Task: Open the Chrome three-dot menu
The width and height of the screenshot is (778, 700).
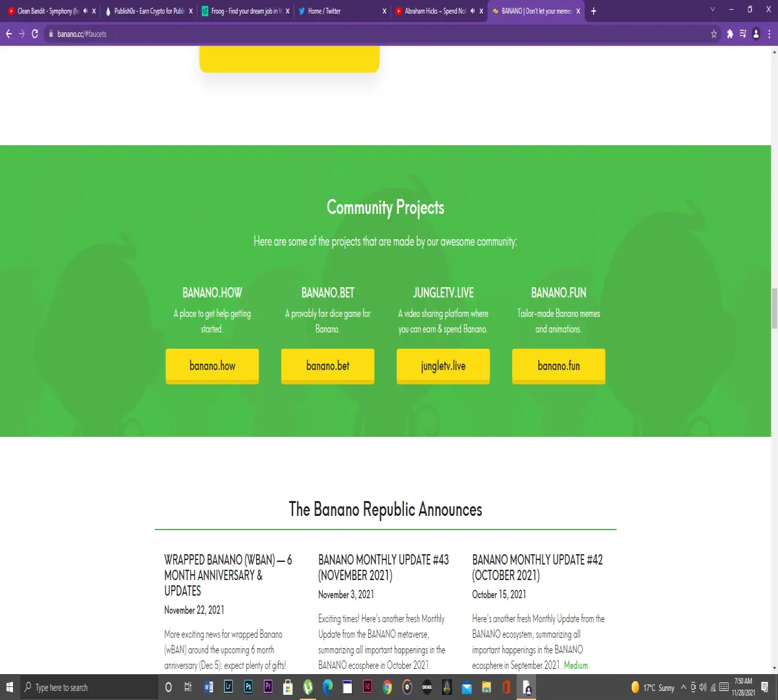Action: click(x=769, y=34)
